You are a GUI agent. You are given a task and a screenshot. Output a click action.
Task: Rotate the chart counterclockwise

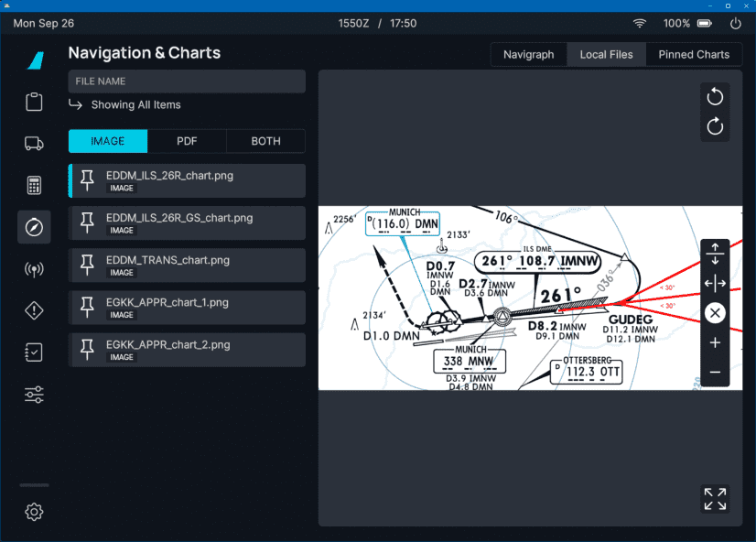[x=715, y=97]
